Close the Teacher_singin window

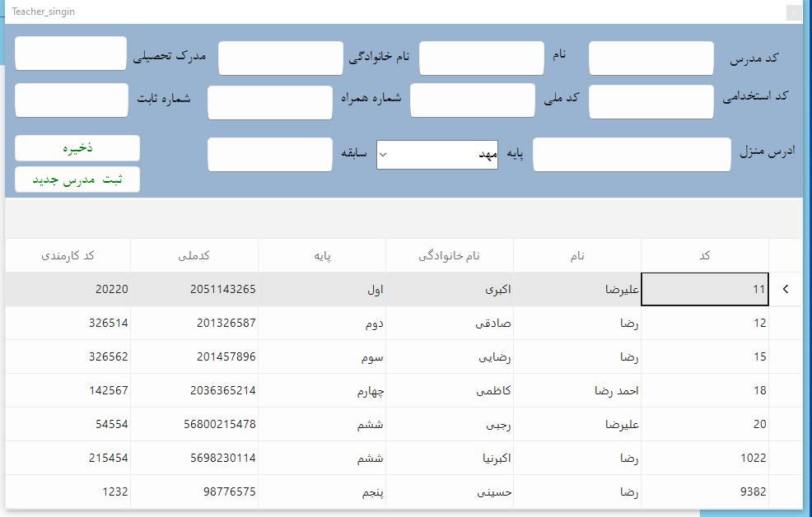click(x=794, y=12)
